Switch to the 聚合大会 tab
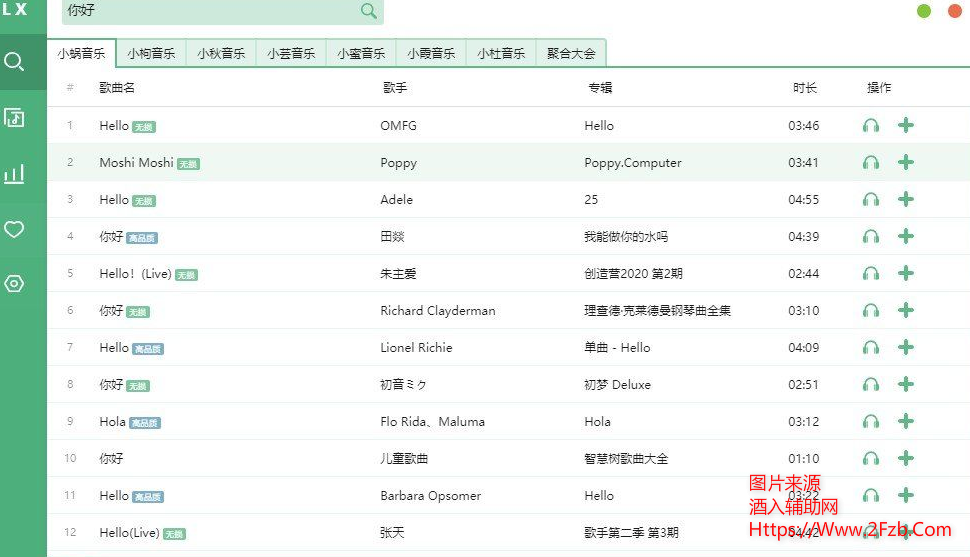This screenshot has height=557, width=970. tap(571, 54)
